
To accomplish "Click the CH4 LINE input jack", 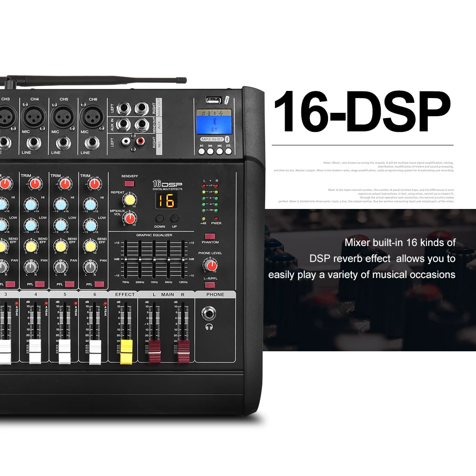I will coord(34,143).
